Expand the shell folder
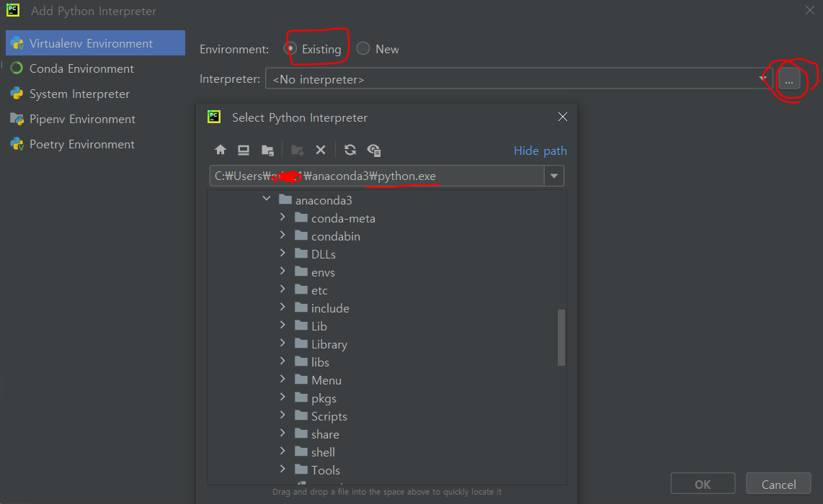Viewport: 823px width, 504px height. [x=283, y=451]
